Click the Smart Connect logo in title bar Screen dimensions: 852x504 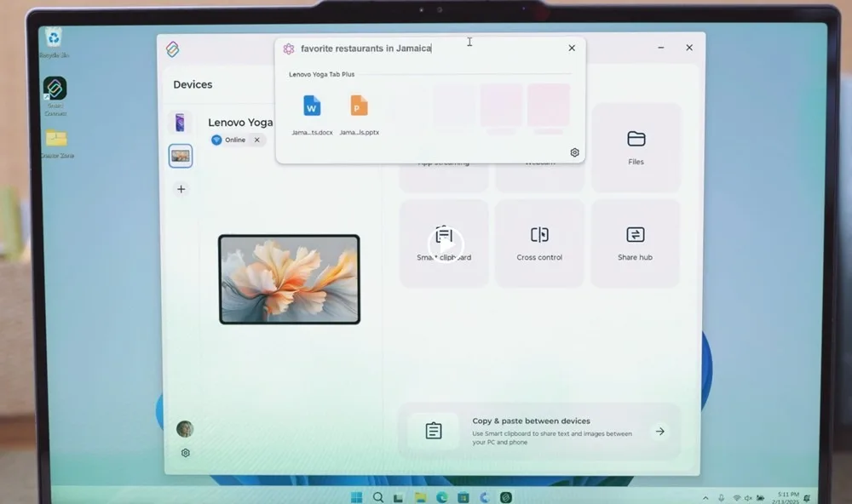173,49
